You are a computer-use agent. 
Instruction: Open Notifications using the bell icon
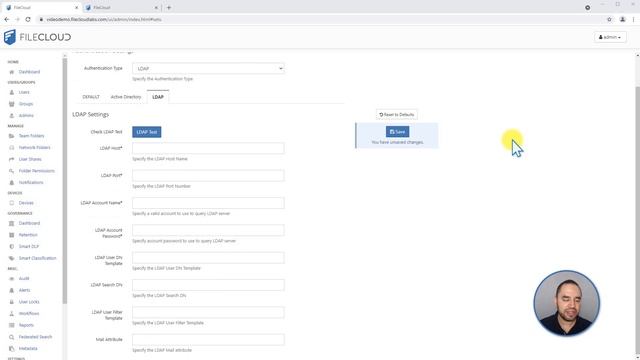[11, 182]
